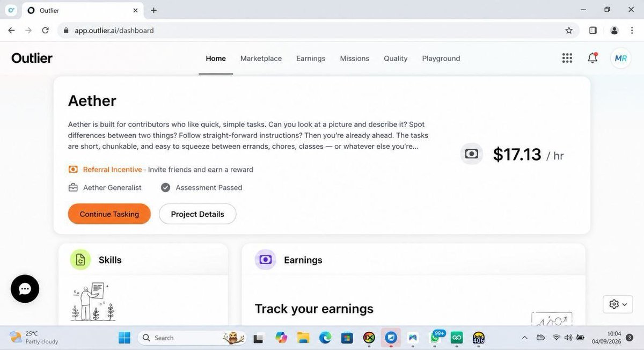644x350 pixels.
Task: Open the Marketplace tab
Action: 261,59
